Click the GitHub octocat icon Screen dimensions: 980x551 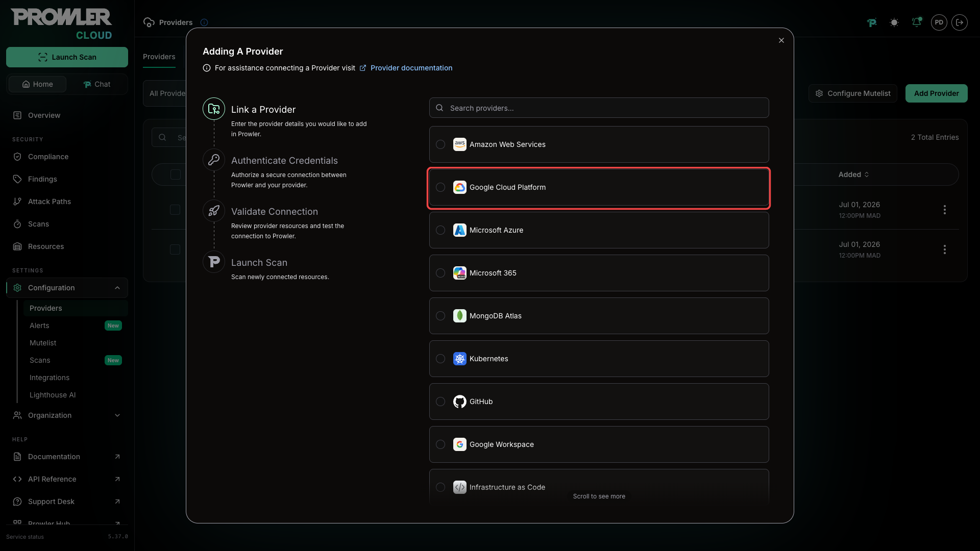460,402
